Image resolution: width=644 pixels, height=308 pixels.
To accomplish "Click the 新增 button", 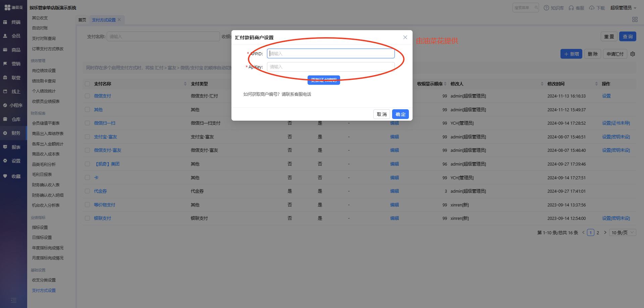I will click(571, 54).
